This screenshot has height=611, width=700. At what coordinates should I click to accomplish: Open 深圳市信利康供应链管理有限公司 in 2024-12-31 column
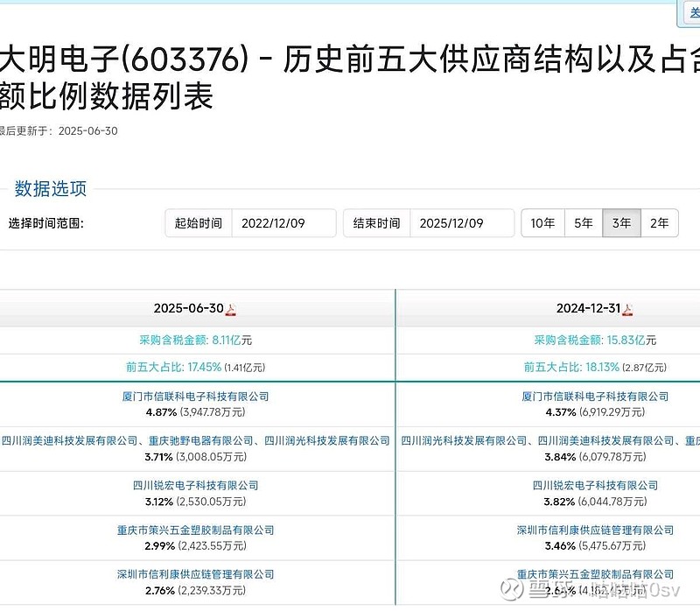[x=595, y=530]
